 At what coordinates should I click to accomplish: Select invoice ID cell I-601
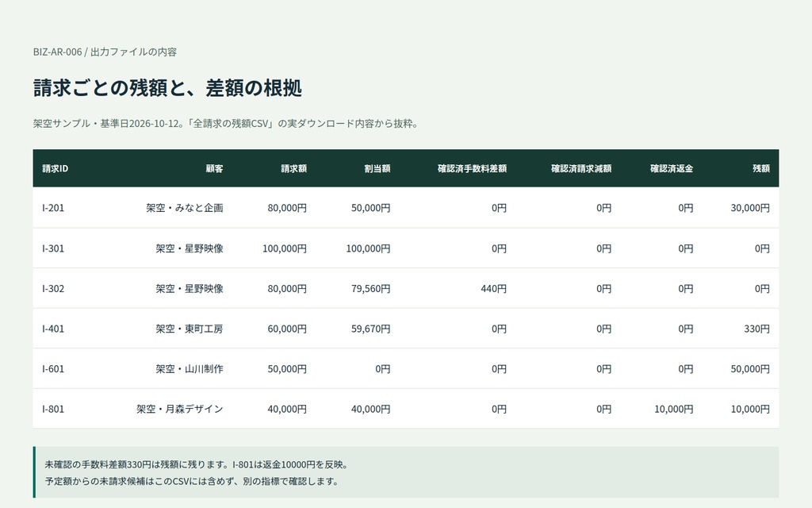(53, 368)
